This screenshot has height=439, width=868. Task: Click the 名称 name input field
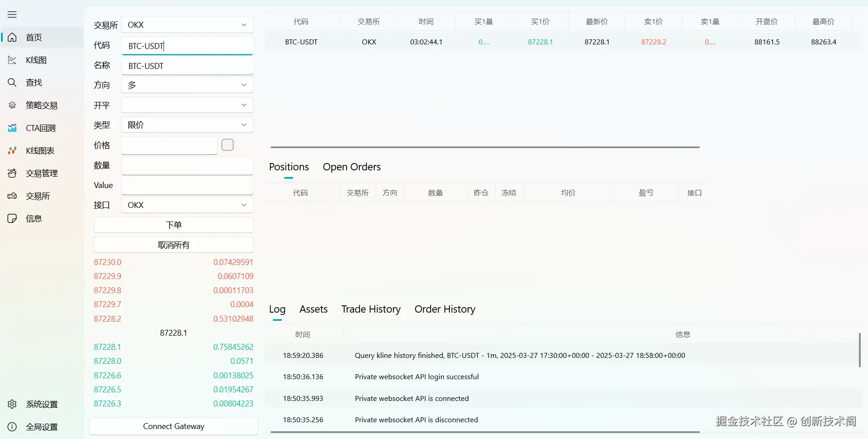pyautogui.click(x=187, y=66)
